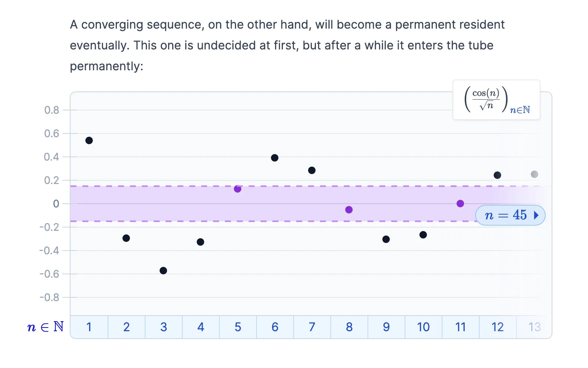
Task: Click the black data point at n=1
Action: click(x=89, y=141)
